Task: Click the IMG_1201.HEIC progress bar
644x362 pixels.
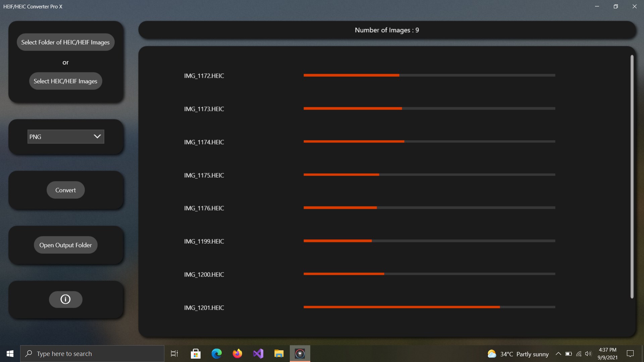Action: coord(429,307)
